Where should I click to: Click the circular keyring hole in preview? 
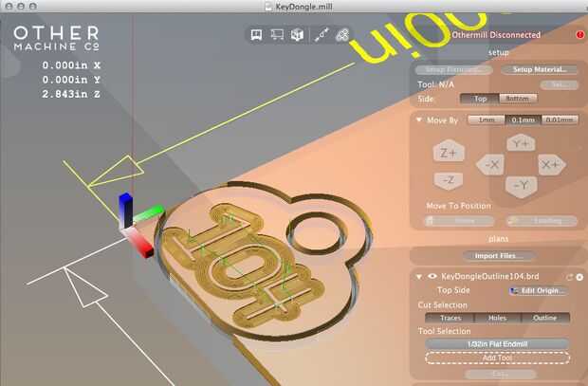pyautogui.click(x=316, y=232)
